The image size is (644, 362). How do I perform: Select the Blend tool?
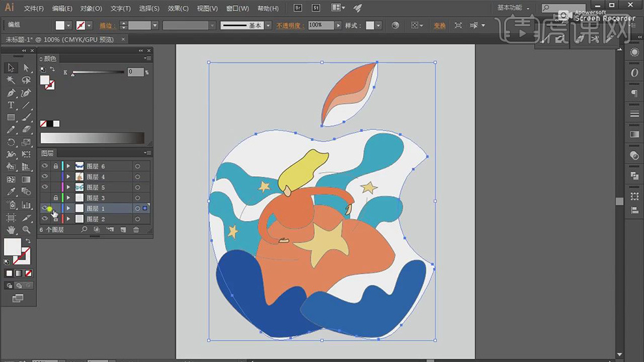pos(26,192)
